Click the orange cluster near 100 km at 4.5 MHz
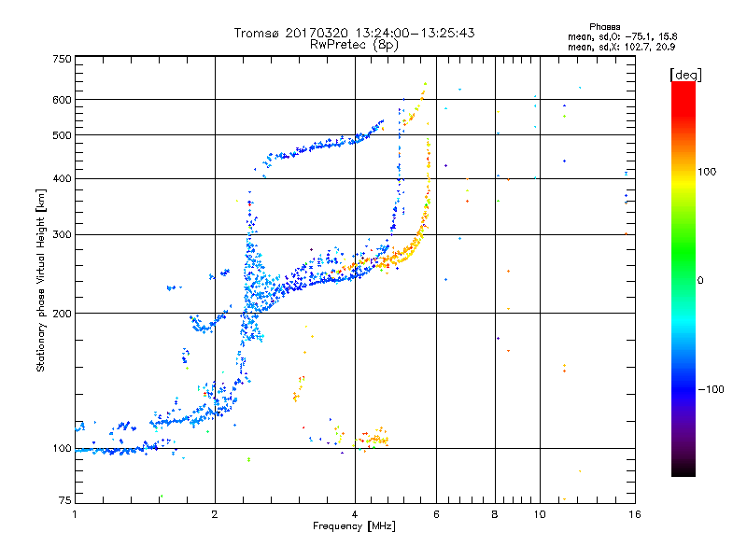 click(x=374, y=438)
